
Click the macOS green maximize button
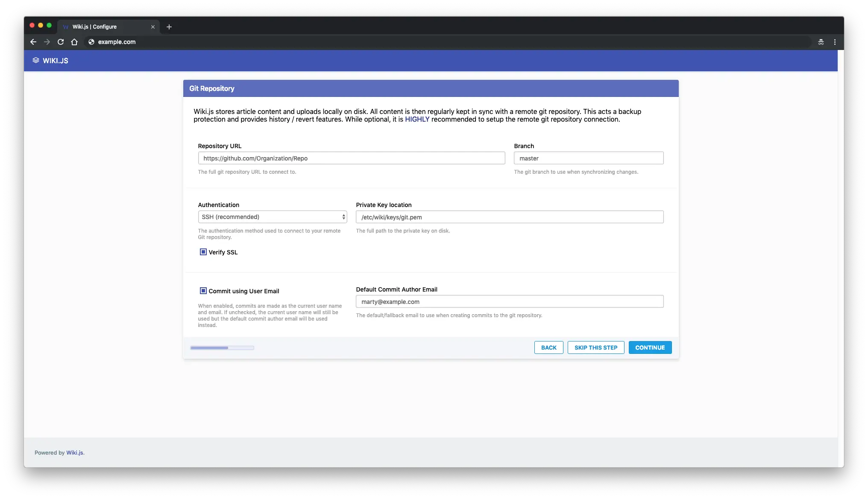(49, 26)
